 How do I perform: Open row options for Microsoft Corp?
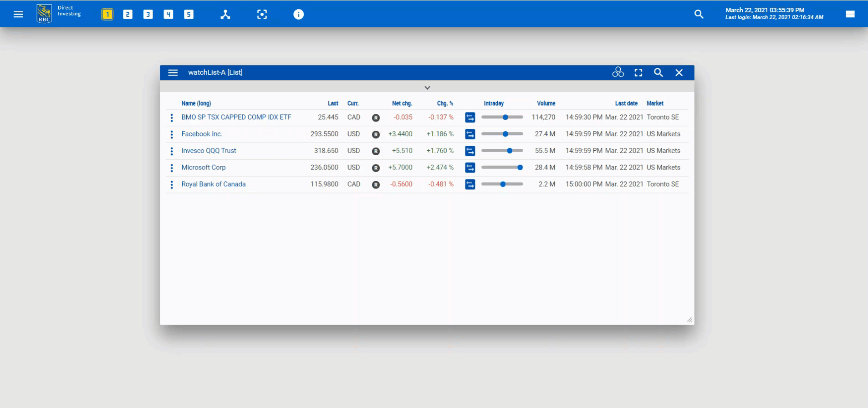tap(172, 168)
